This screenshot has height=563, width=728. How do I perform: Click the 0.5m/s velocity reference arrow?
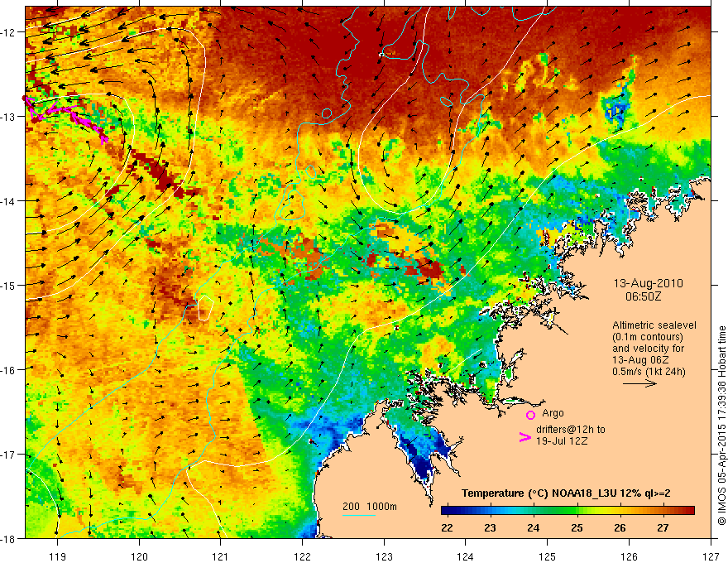click(x=639, y=383)
